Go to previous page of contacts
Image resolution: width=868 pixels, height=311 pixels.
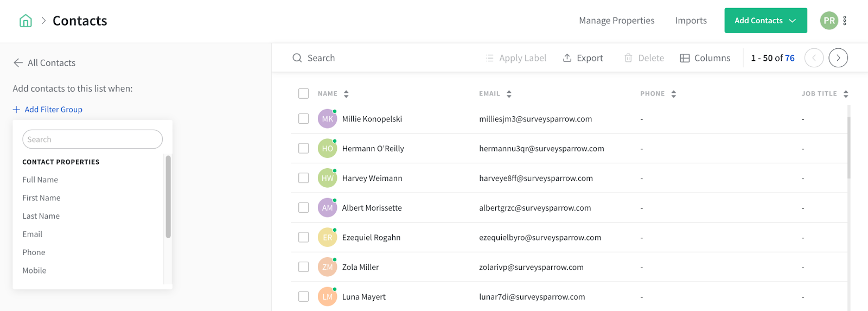(814, 58)
